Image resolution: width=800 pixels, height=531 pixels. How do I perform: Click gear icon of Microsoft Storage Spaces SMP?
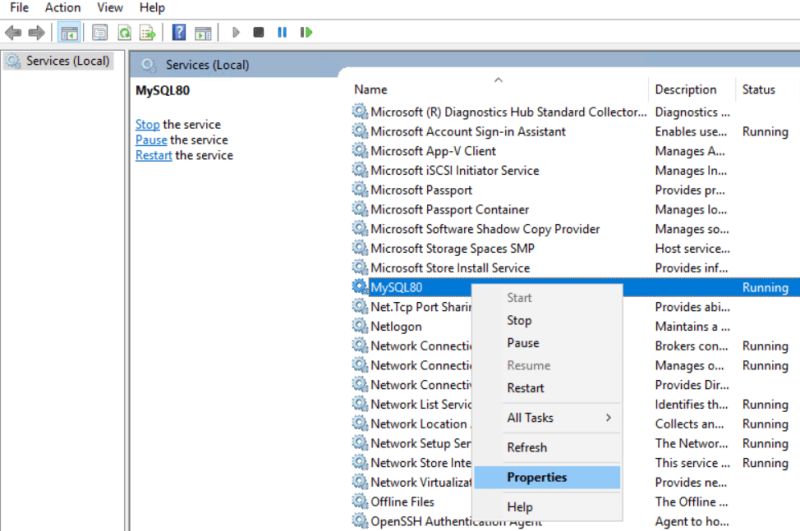[x=360, y=248]
